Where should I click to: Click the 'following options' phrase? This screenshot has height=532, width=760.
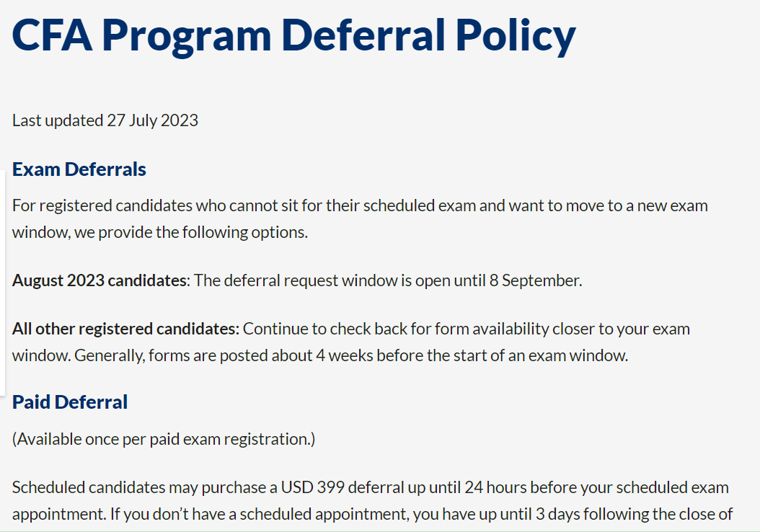(x=244, y=233)
